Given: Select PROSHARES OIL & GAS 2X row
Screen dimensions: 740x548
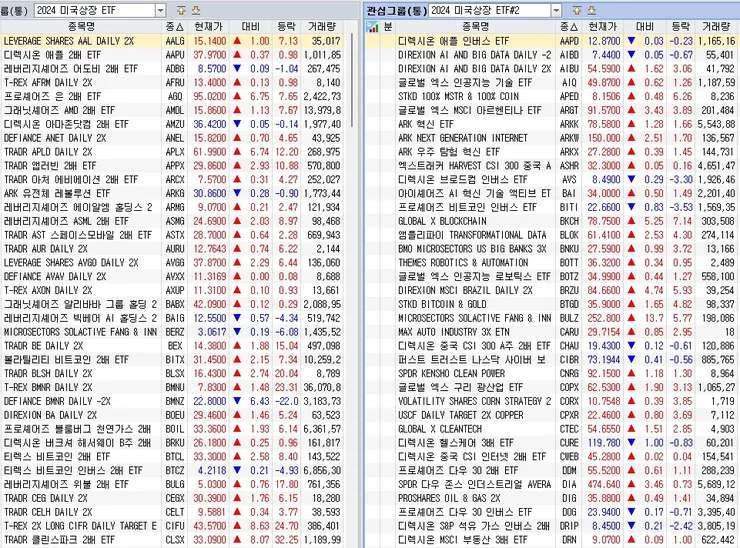Looking at the screenshot, I should coord(553,498).
